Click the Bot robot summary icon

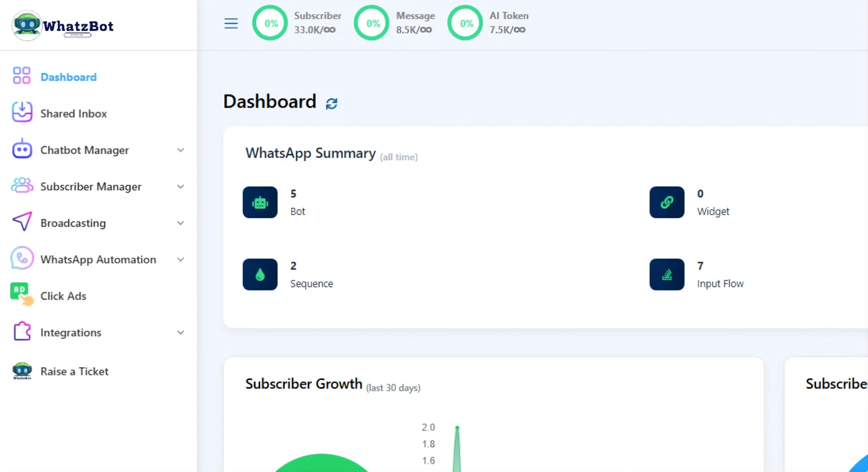tap(260, 202)
